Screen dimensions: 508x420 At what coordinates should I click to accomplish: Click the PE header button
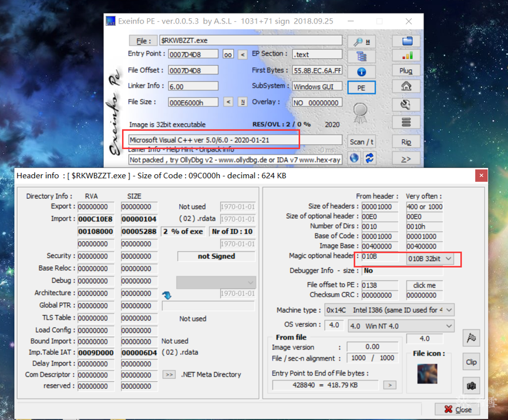(x=361, y=88)
